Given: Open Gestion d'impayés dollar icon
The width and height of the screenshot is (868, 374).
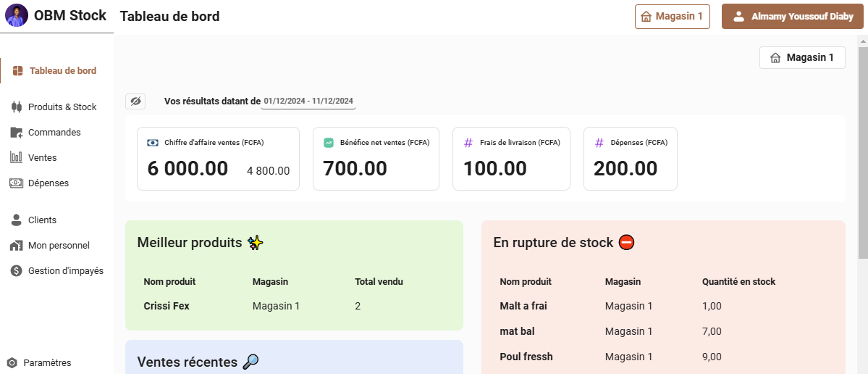Looking at the screenshot, I should [x=16, y=271].
